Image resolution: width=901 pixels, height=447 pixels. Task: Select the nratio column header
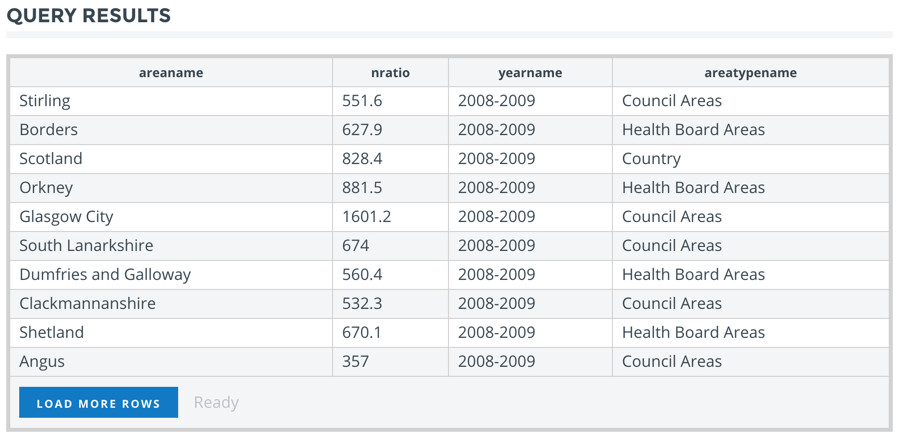coord(391,73)
